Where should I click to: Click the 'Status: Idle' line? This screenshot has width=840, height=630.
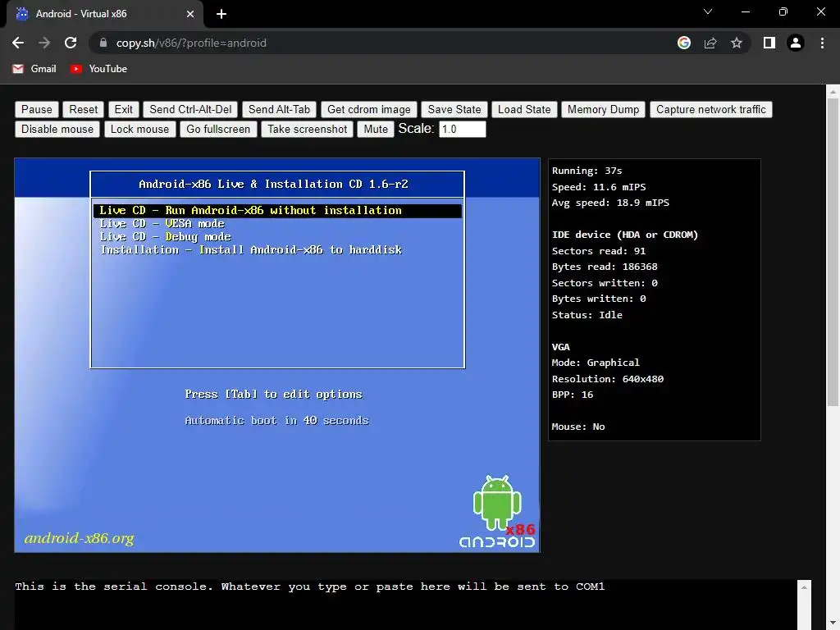pyautogui.click(x=587, y=315)
